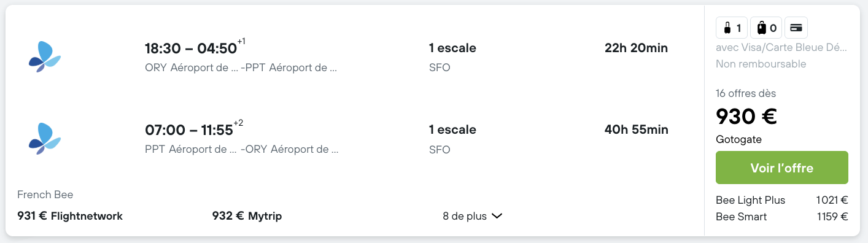Click the French Bee logo on return flight

pyautogui.click(x=45, y=139)
